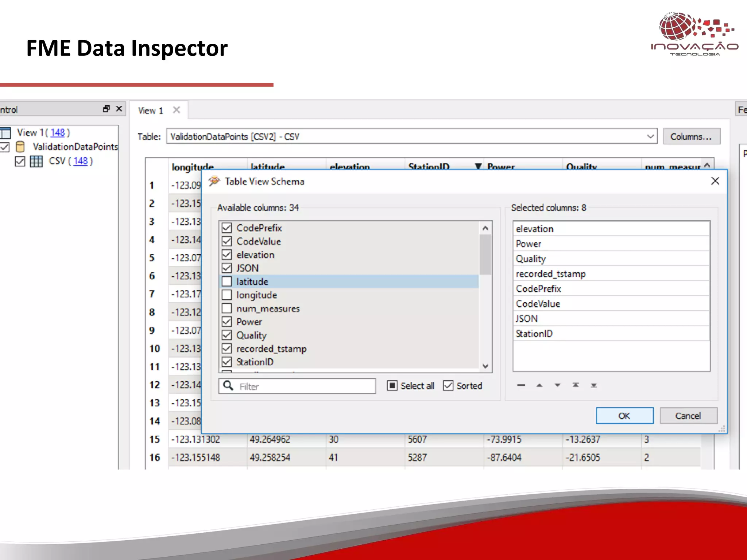Screen dimensions: 747x560
Task: Select Quality in Selected columns
Action: (x=611, y=258)
